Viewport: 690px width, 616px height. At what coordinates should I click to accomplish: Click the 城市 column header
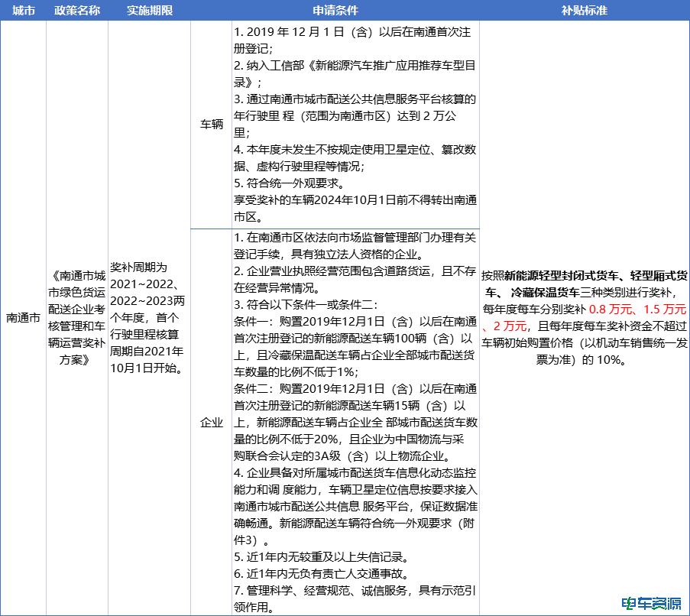point(23,11)
